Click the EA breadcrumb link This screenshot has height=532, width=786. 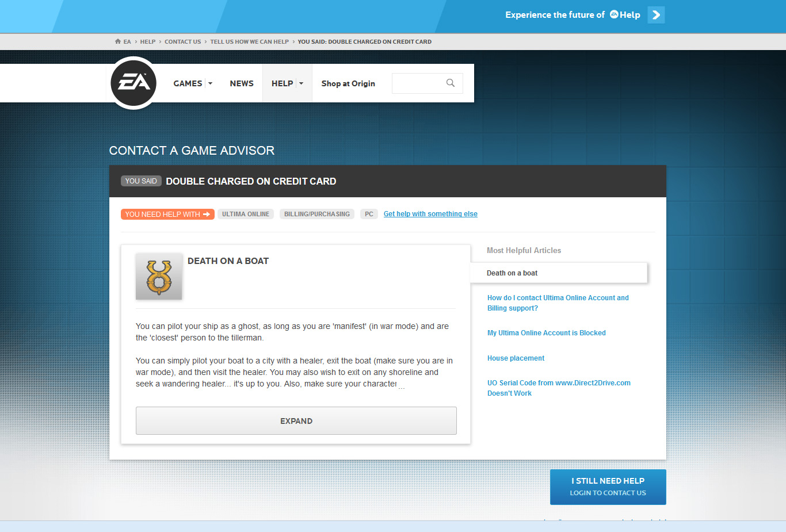tap(127, 41)
